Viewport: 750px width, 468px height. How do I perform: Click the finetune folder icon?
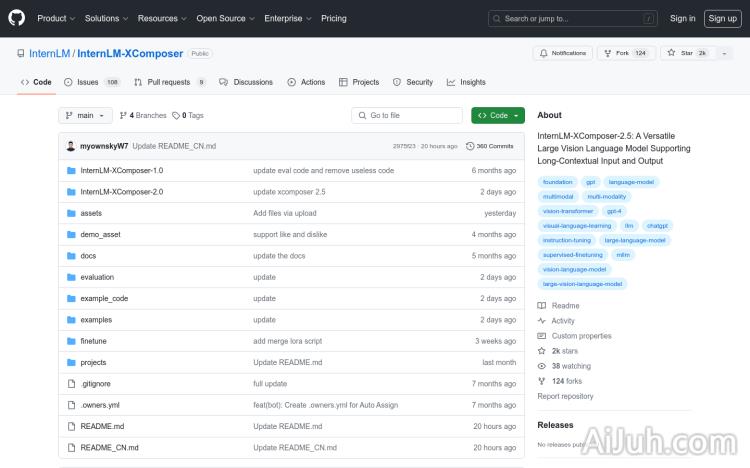pos(71,341)
